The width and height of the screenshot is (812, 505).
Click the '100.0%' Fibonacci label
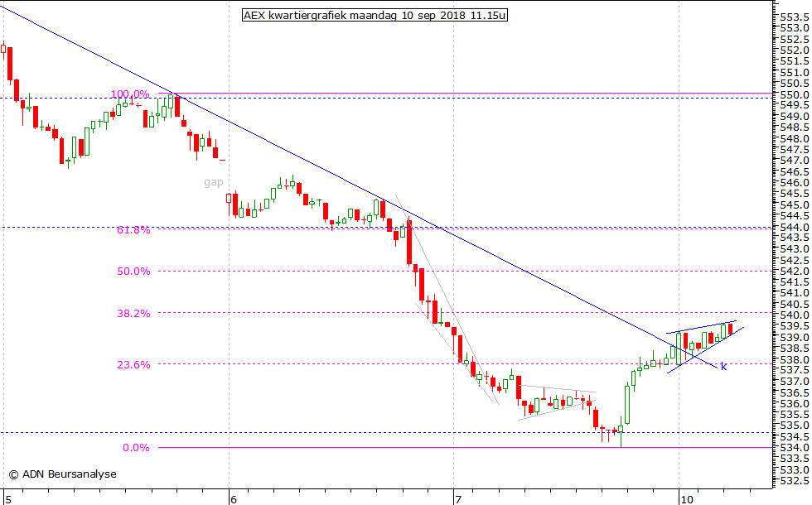click(x=130, y=94)
